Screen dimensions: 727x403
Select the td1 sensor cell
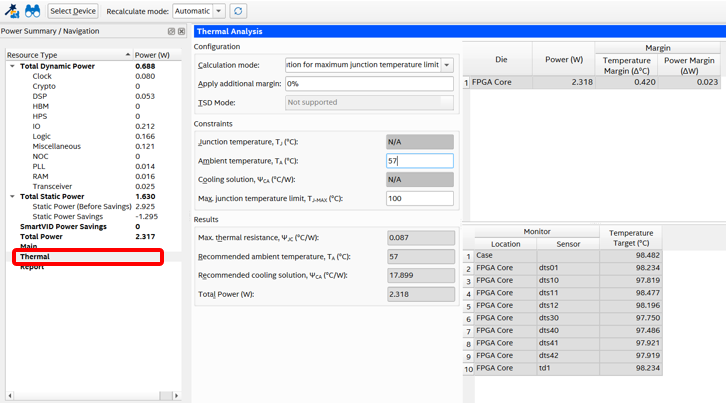pyautogui.click(x=568, y=368)
